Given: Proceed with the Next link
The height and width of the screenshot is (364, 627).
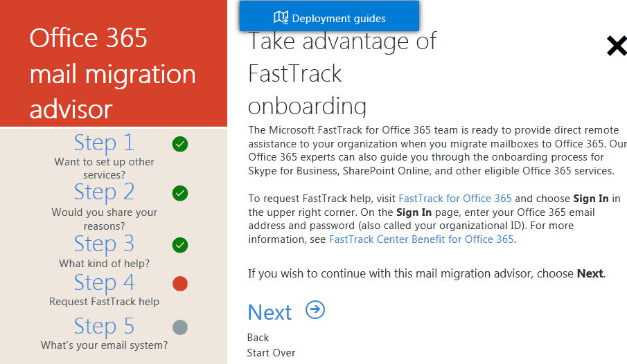Looking at the screenshot, I should 270,312.
